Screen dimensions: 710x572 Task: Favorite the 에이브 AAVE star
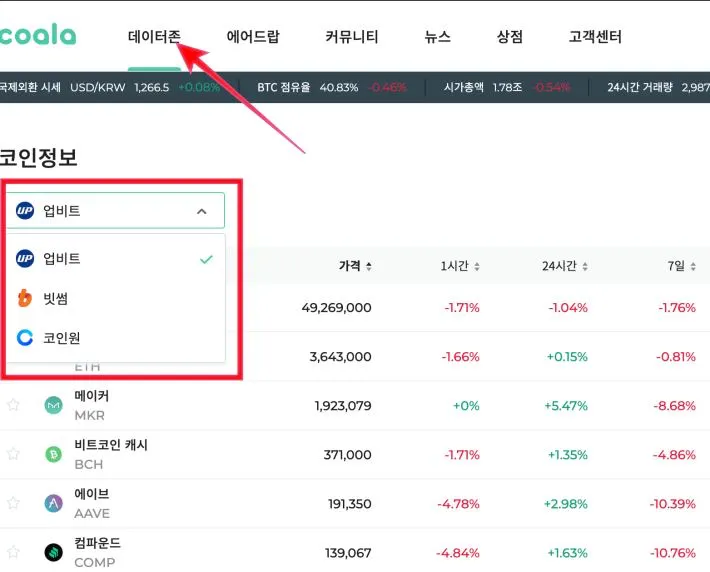[x=13, y=503]
